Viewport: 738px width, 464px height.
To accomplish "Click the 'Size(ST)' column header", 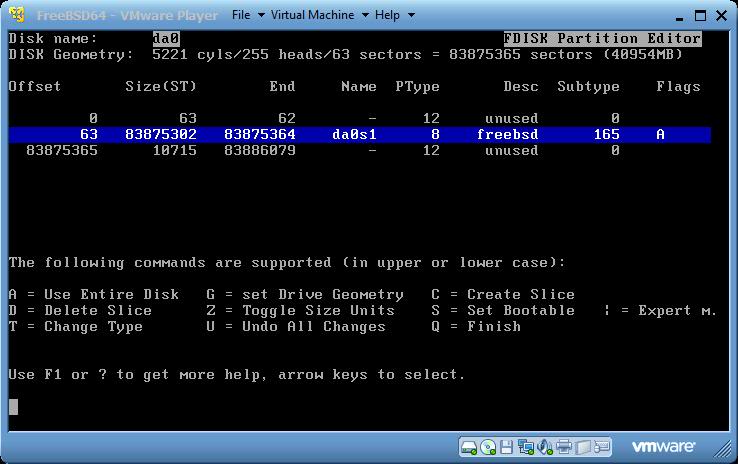I will click(161, 87).
